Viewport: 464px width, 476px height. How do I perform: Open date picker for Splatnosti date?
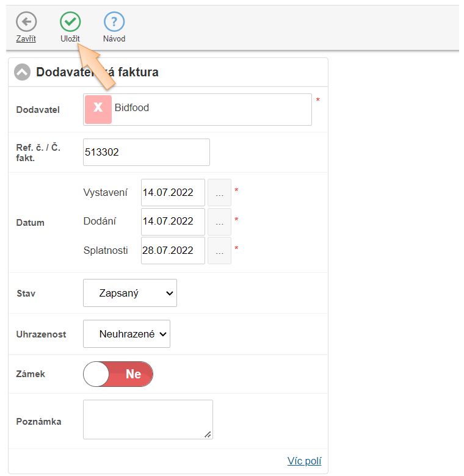(219, 251)
